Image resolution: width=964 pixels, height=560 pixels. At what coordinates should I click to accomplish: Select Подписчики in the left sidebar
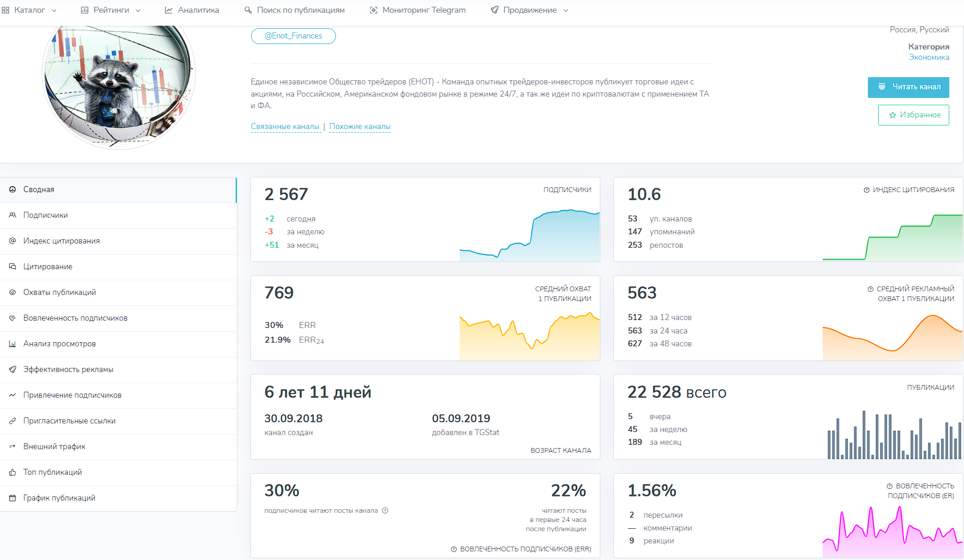pos(45,215)
